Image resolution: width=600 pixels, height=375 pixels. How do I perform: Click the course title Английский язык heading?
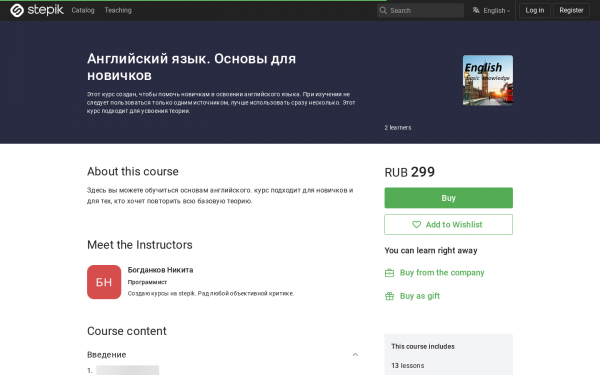(191, 67)
